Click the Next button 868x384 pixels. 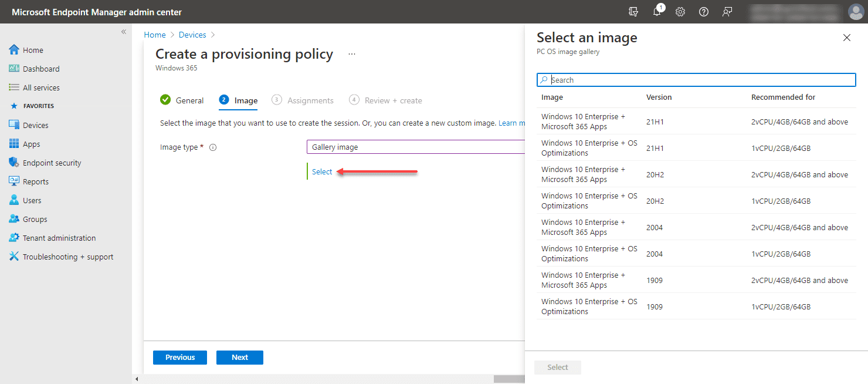[239, 357]
